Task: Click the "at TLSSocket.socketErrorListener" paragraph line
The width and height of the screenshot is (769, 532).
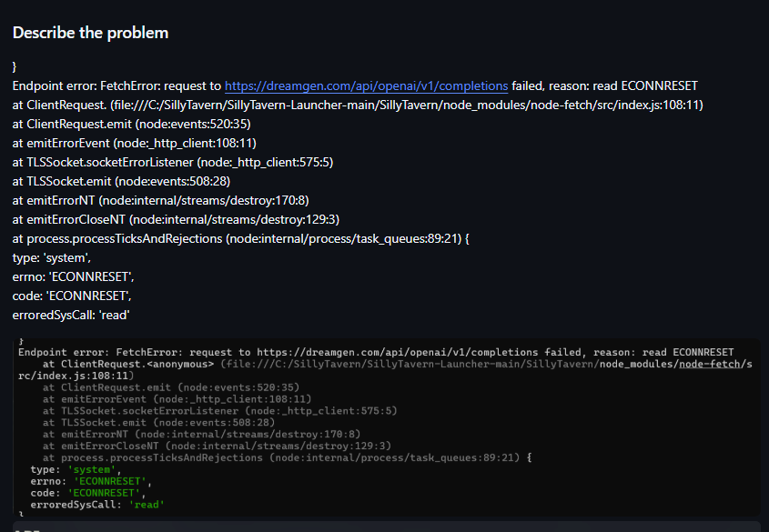Action: click(x=173, y=162)
